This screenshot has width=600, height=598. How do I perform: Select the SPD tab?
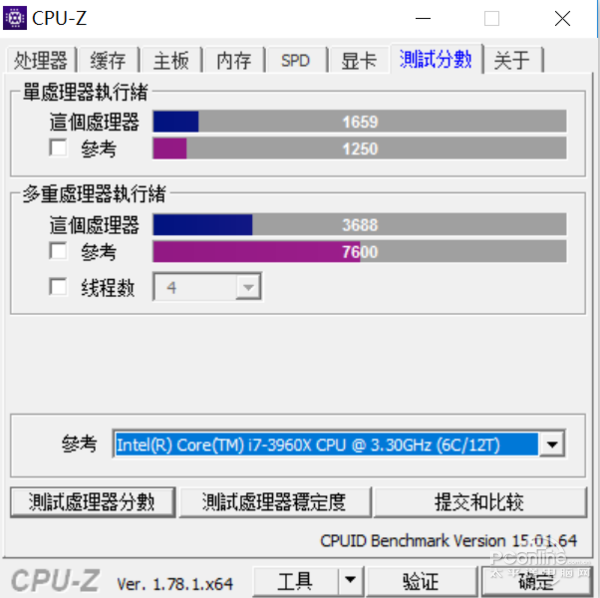click(x=295, y=60)
